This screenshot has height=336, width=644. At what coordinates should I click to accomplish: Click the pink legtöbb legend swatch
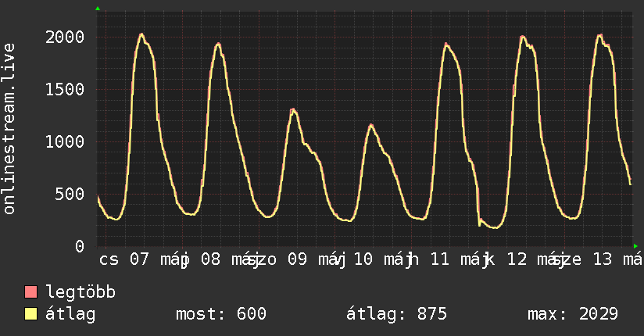tap(30, 292)
